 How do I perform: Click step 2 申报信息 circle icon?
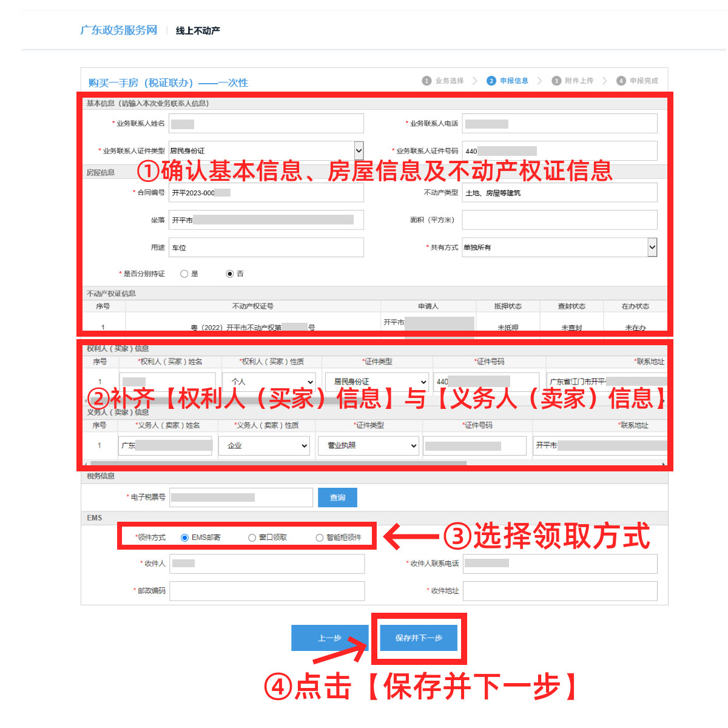491,81
